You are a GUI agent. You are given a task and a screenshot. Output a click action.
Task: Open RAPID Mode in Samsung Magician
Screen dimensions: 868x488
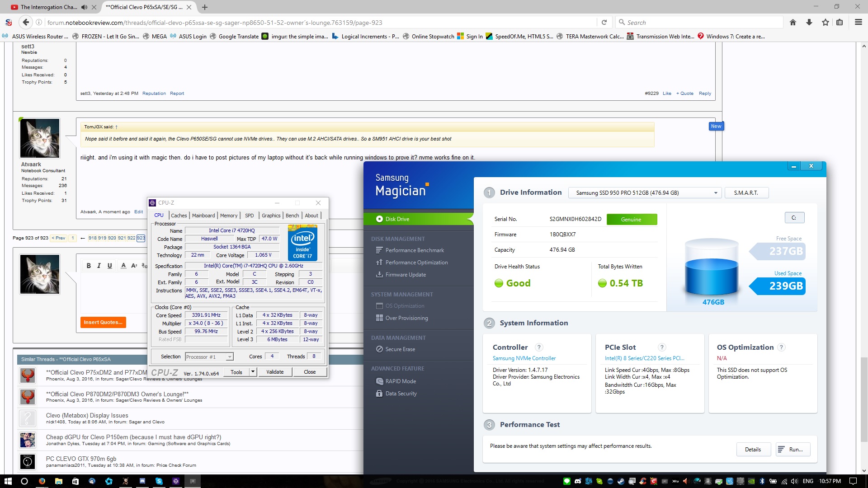point(396,381)
